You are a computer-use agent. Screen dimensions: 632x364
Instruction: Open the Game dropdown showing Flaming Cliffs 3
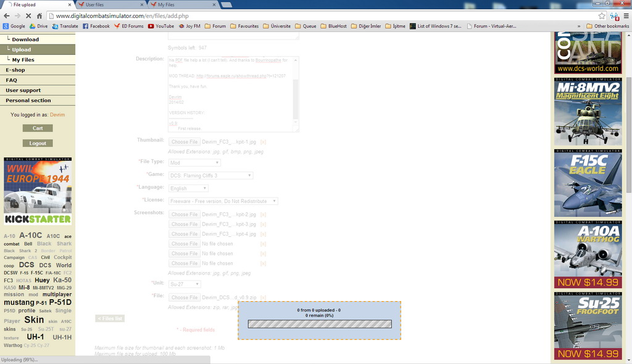point(210,176)
